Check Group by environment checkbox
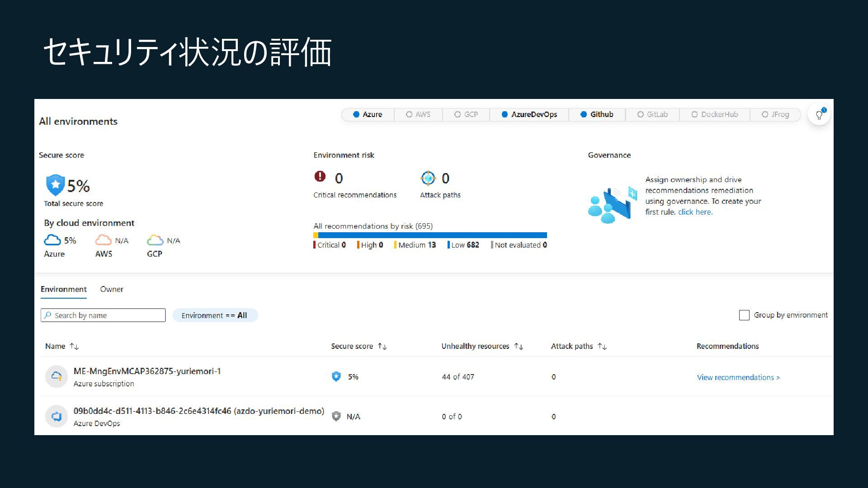This screenshot has width=868, height=488. [744, 315]
